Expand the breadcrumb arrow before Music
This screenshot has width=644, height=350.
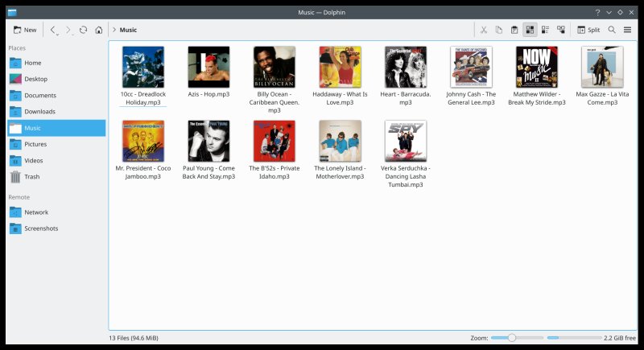coord(114,30)
